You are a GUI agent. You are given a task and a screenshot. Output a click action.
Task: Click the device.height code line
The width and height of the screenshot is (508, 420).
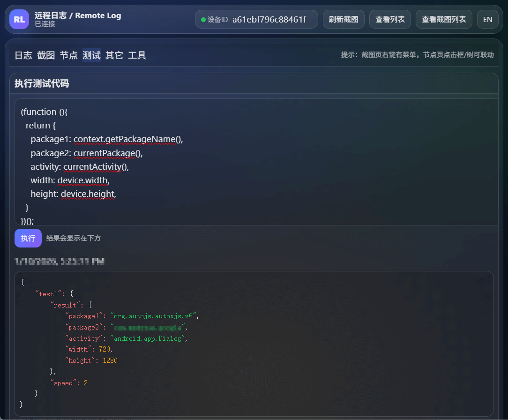tap(73, 194)
